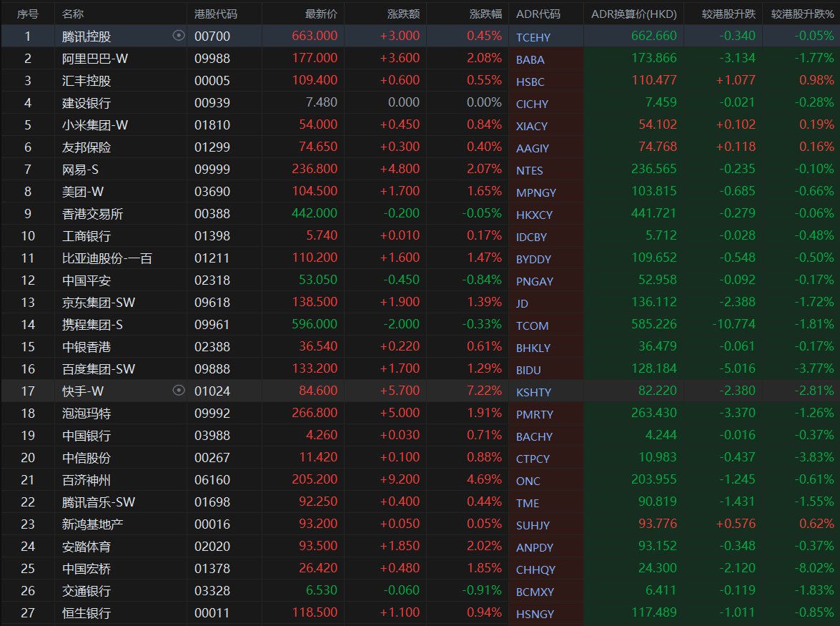Click the 港股代码 column header
The width and height of the screenshot is (840, 626).
tap(215, 14)
